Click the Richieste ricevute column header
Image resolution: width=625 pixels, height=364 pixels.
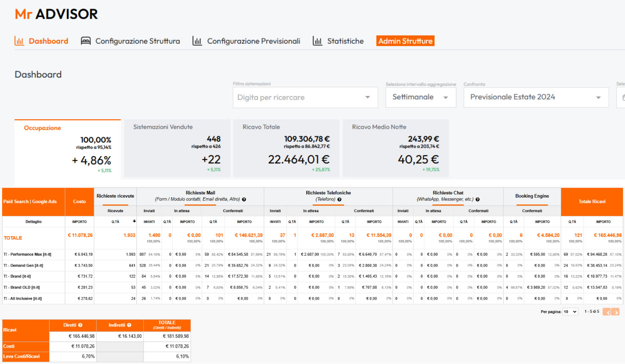[x=115, y=196]
